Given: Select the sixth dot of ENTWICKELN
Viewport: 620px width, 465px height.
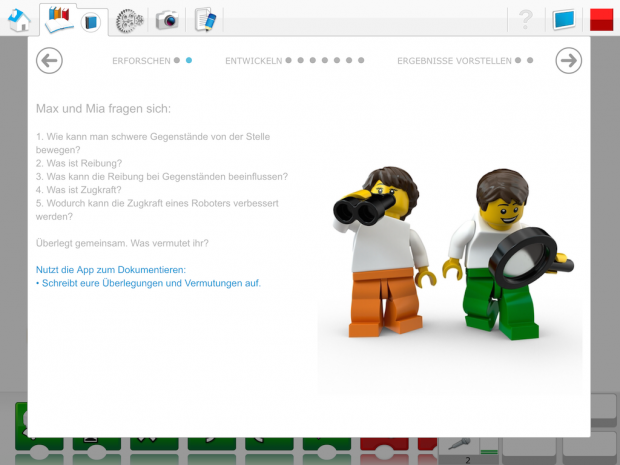Looking at the screenshot, I should point(349,60).
